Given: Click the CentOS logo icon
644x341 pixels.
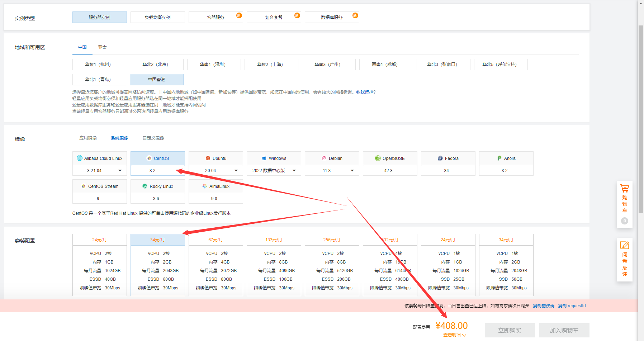Looking at the screenshot, I should click(149, 158).
